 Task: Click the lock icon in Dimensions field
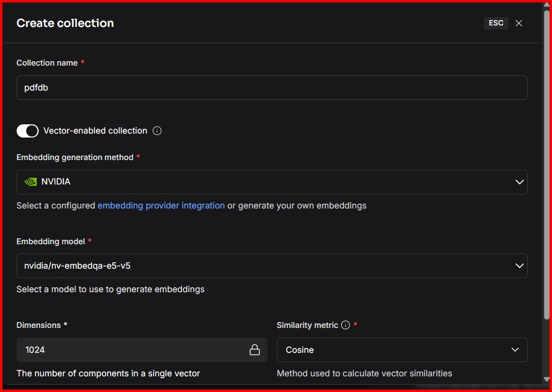254,350
